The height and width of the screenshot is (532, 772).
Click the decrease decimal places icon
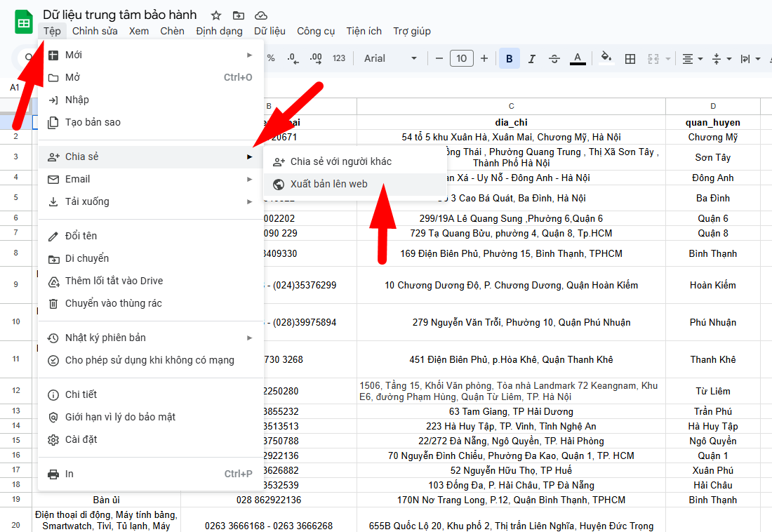pos(293,58)
